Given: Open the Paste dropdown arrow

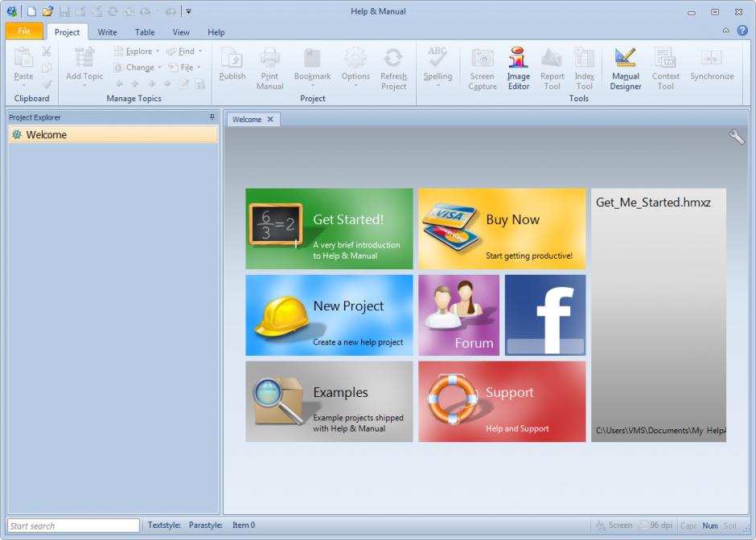Looking at the screenshot, I should (x=23, y=86).
